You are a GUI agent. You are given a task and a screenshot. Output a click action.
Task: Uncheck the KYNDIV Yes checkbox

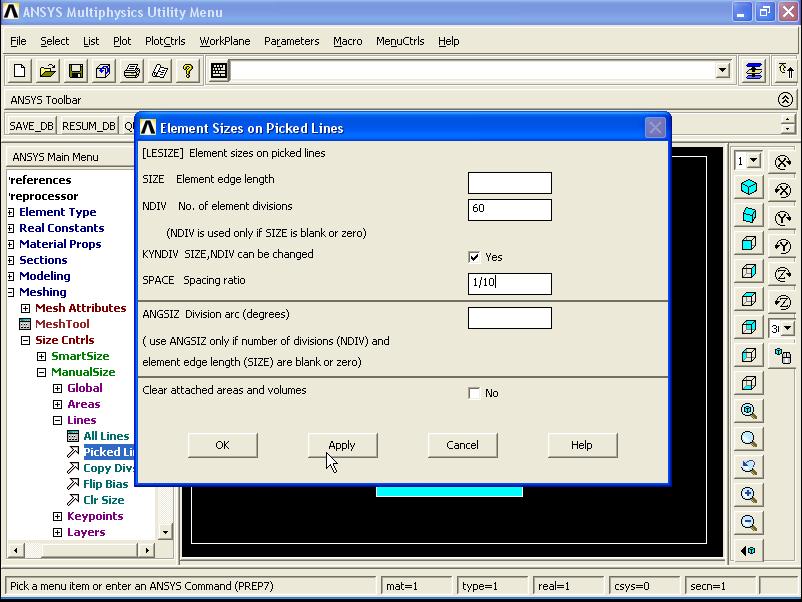[x=474, y=257]
